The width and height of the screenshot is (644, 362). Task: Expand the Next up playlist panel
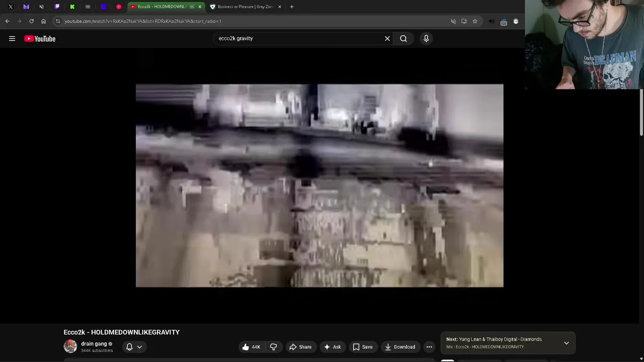pos(567,343)
